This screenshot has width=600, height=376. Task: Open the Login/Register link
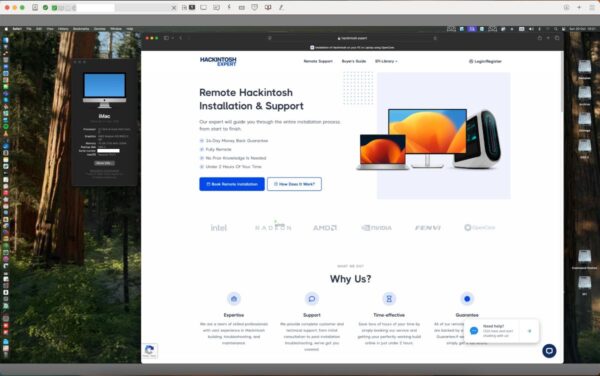point(485,61)
